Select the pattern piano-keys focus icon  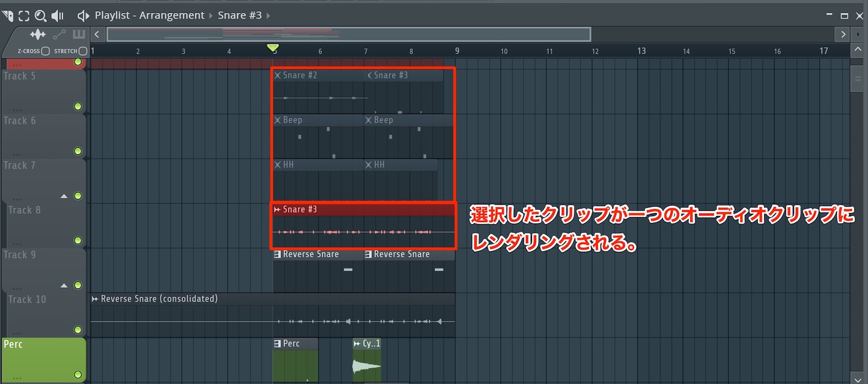tap(79, 34)
